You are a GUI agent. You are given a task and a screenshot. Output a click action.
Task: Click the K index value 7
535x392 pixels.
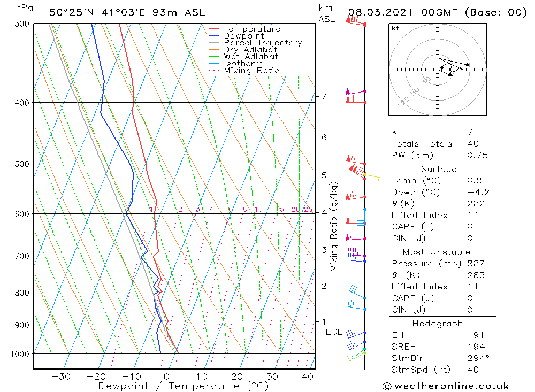click(470, 132)
